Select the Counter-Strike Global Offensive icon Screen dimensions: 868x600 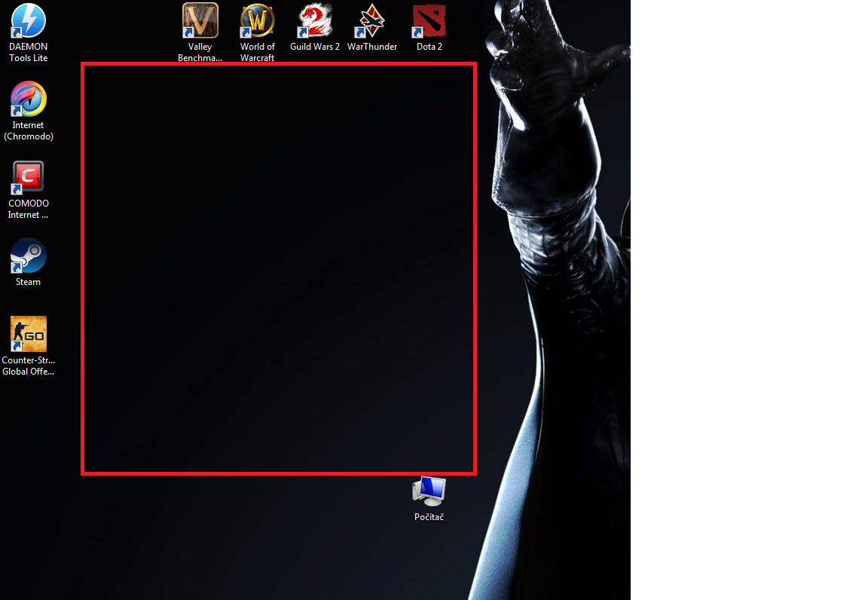pyautogui.click(x=28, y=334)
